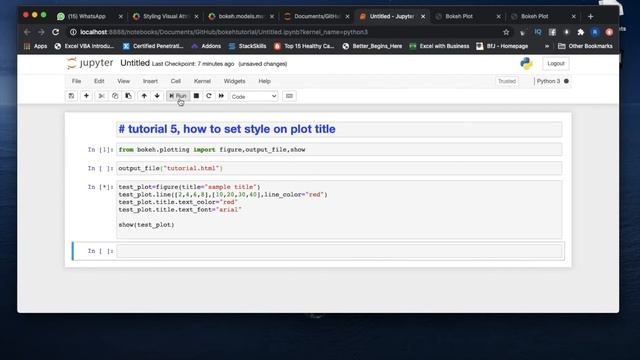Click the Python 3 kernel indicator
This screenshot has width=640, height=360.
pos(552,81)
